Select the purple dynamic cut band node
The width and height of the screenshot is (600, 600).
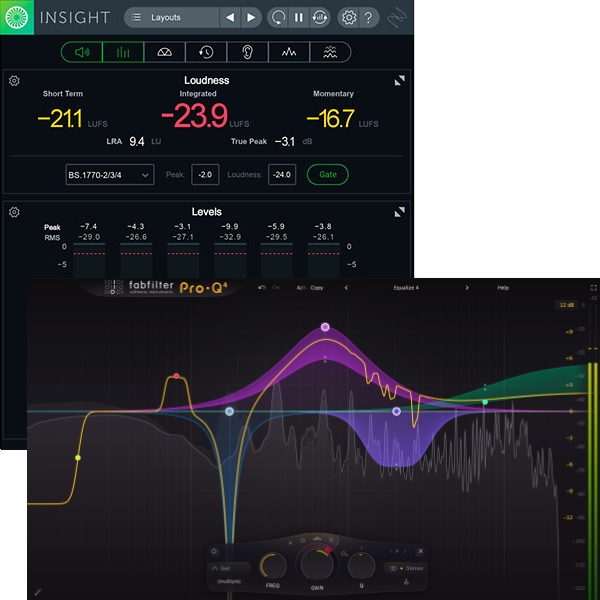click(x=396, y=411)
